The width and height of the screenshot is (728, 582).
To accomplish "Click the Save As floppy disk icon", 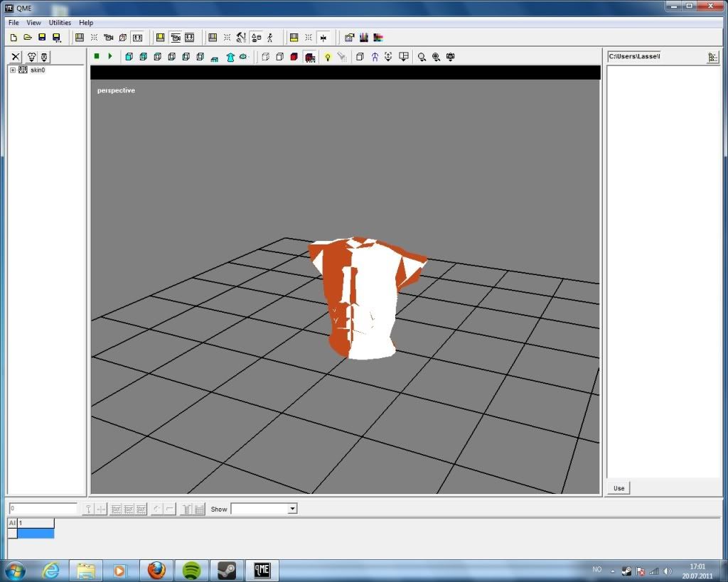I will pos(57,38).
